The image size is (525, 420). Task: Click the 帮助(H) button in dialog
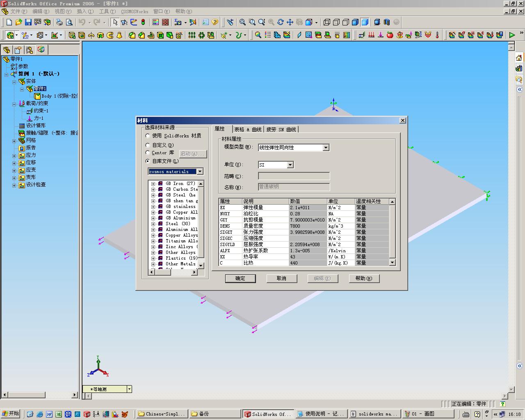[x=364, y=278]
